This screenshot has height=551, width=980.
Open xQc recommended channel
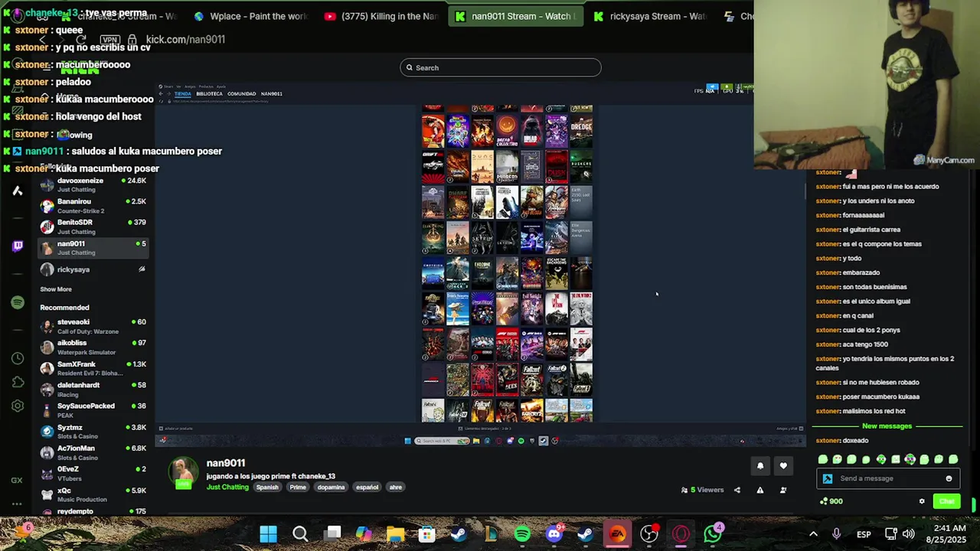tap(92, 495)
